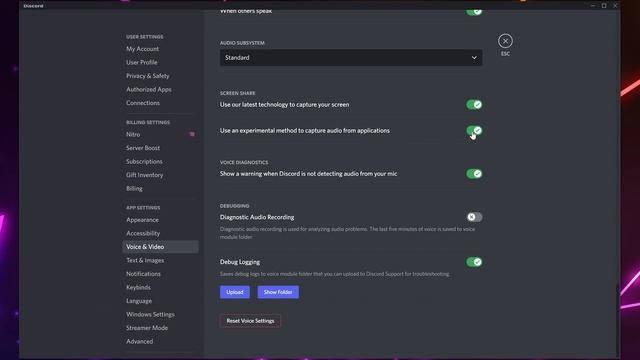Open Billing settings
This screenshot has width=640, height=360.
134,189
